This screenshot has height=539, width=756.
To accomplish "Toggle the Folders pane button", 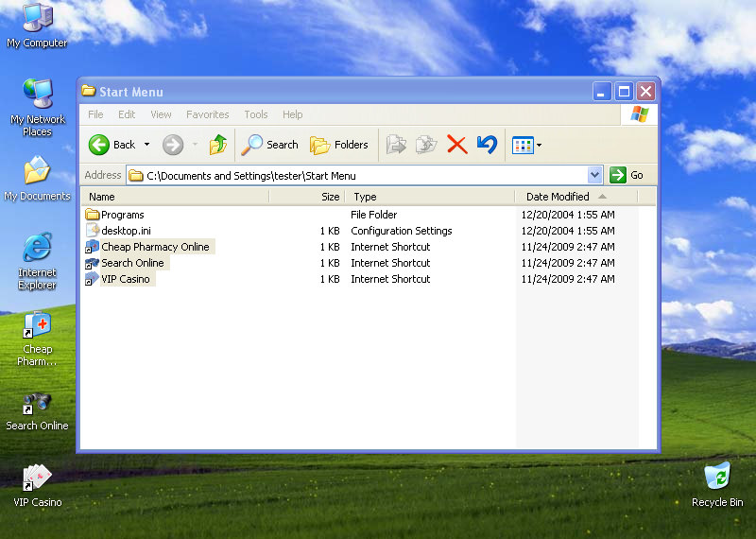I will click(339, 145).
